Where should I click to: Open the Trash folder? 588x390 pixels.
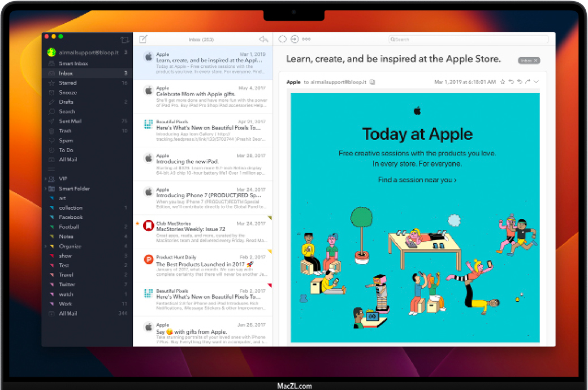click(x=66, y=131)
